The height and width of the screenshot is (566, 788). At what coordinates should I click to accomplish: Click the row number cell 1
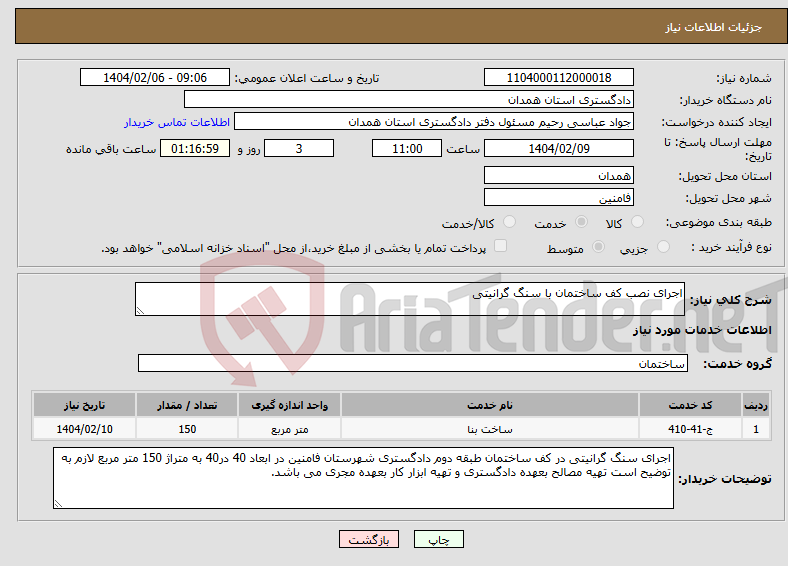pos(756,429)
